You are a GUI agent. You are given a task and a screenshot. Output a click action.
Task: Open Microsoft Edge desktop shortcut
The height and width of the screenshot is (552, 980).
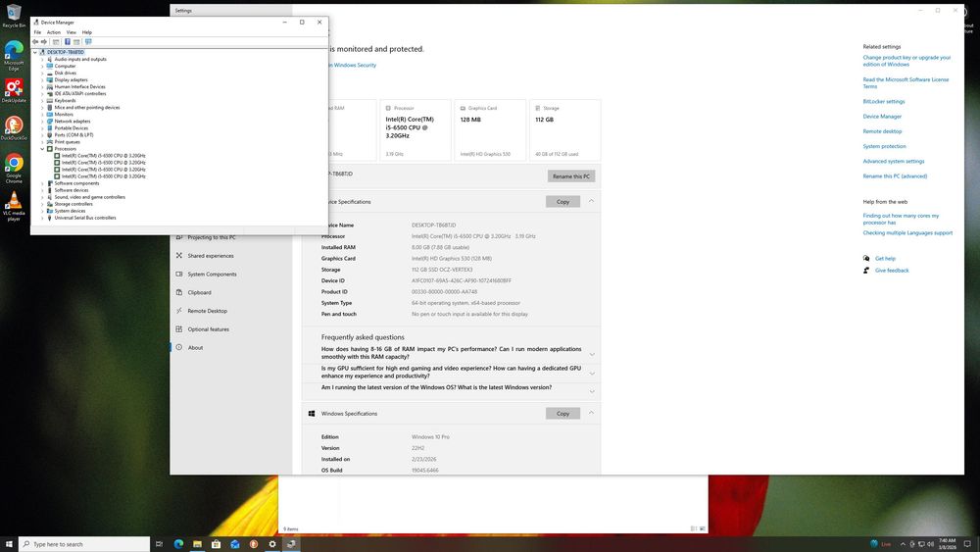[x=14, y=56]
